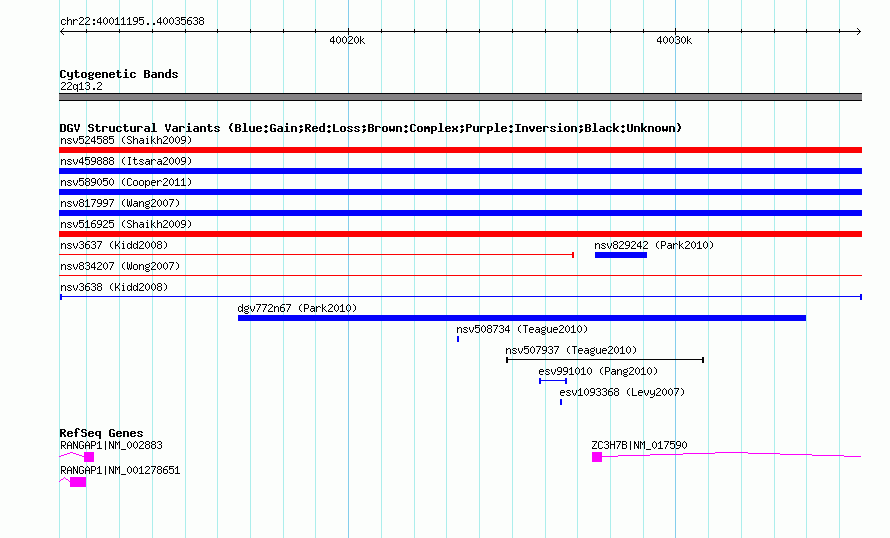
Task: Select the nsv834207 (Wong2007) red line
Action: click(x=460, y=275)
